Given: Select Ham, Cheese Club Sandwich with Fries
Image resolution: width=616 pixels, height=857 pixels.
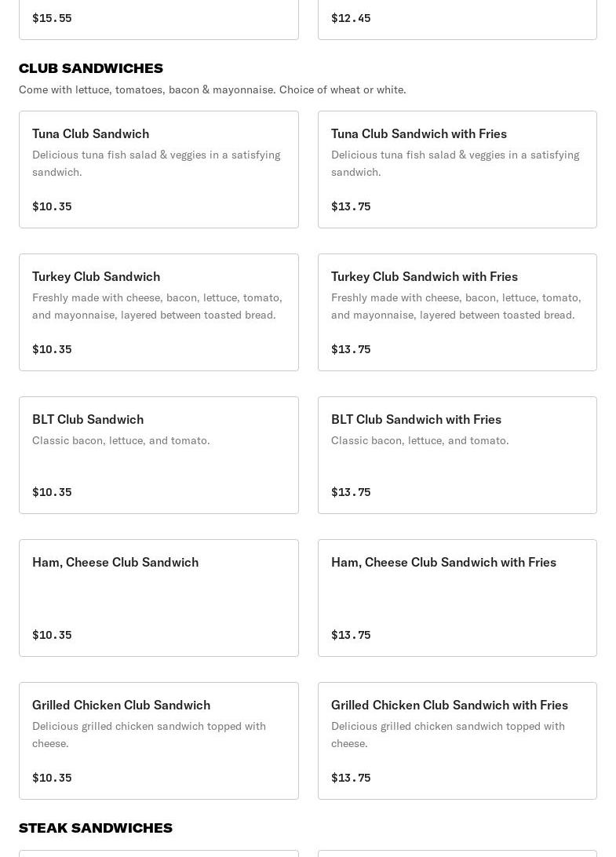Looking at the screenshot, I should 457,598.
